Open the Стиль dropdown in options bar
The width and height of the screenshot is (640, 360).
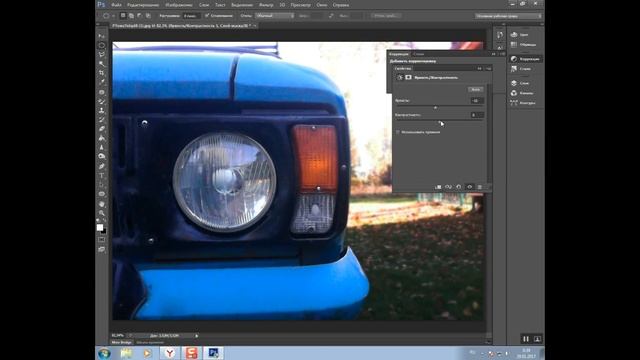274,16
